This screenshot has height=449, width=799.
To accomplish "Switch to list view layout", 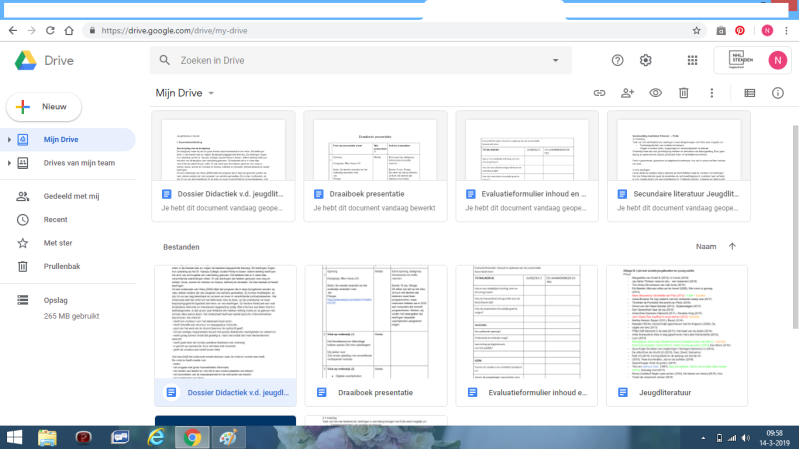I will [x=750, y=93].
